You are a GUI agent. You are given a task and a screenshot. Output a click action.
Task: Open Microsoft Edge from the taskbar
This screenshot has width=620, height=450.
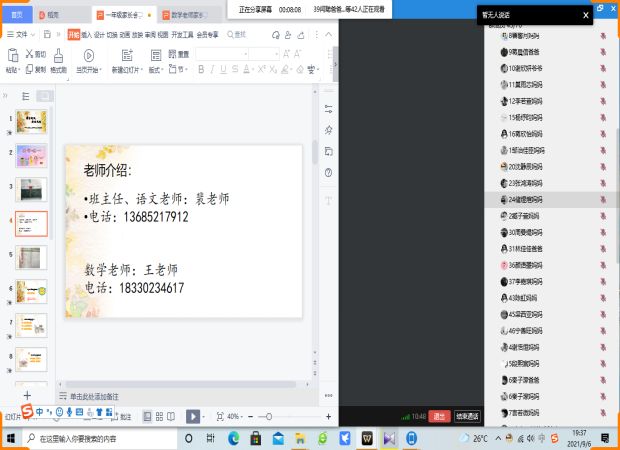(x=233, y=438)
